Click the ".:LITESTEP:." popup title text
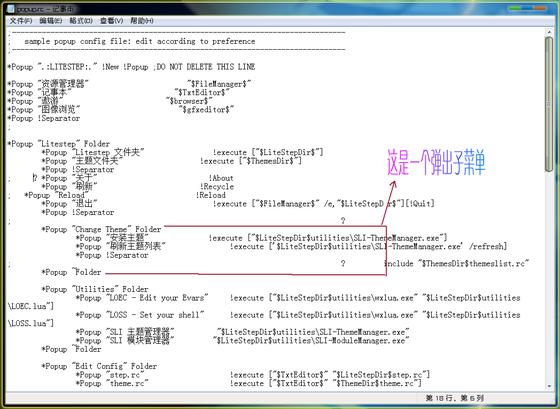The height and width of the screenshot is (409, 560). pos(68,67)
